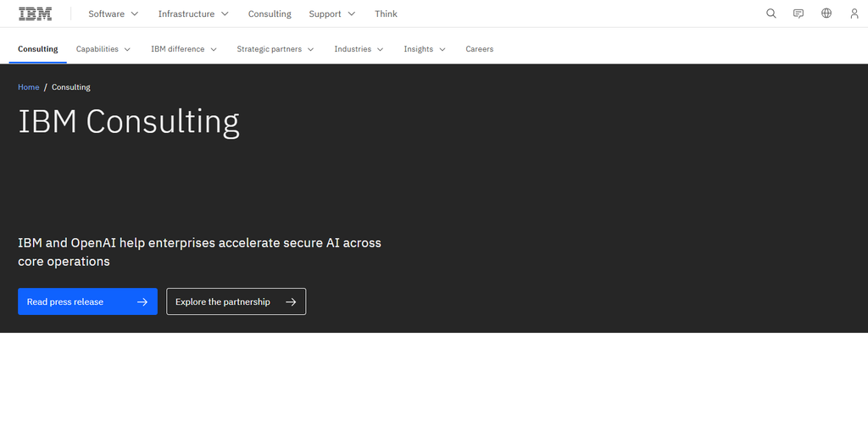868x431 pixels.
Task: Open the user profile icon
Action: coord(854,14)
